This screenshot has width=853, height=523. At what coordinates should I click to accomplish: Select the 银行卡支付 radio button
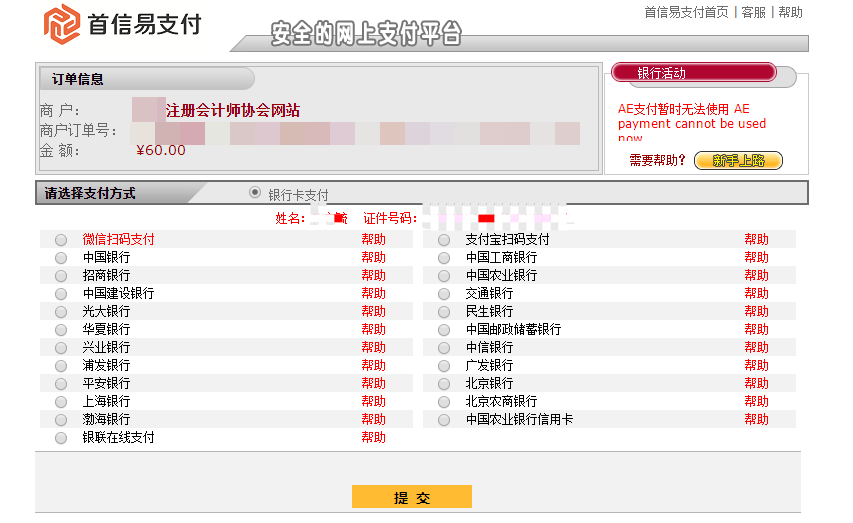pyautogui.click(x=255, y=192)
